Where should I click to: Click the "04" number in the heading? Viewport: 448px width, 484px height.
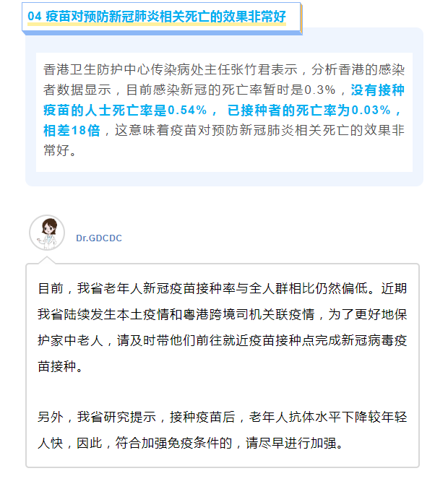coord(34,17)
